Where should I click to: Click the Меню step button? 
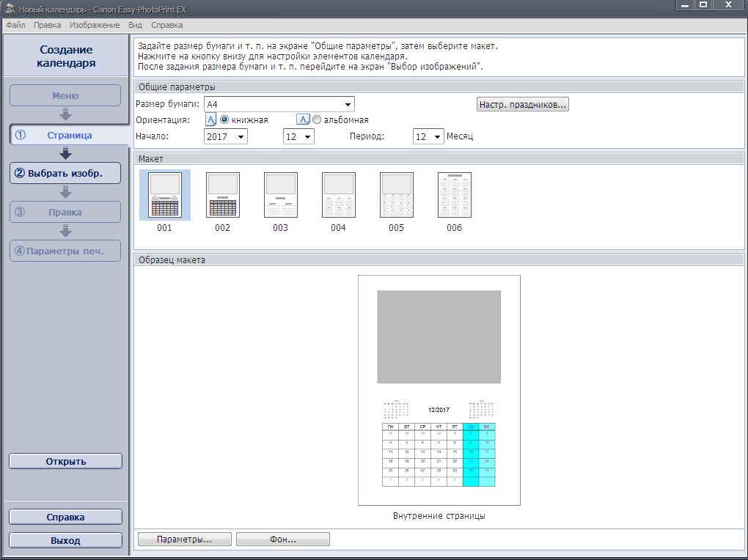[65, 95]
